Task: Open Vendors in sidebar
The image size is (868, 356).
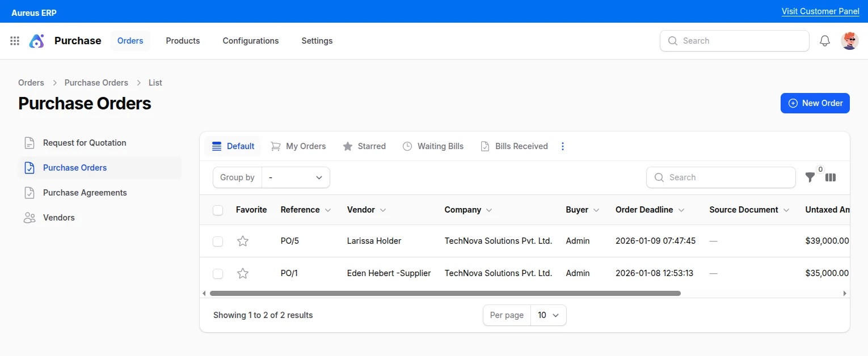Action: [x=100, y=218]
